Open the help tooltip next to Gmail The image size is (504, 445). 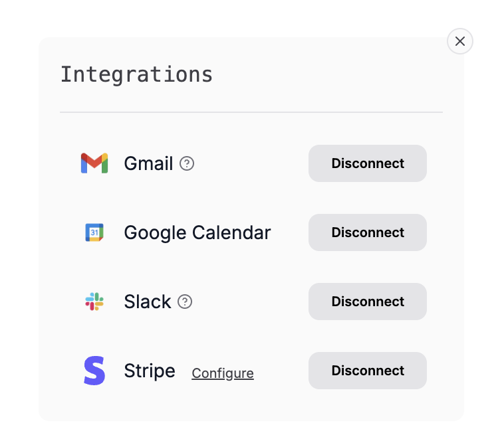(x=188, y=163)
